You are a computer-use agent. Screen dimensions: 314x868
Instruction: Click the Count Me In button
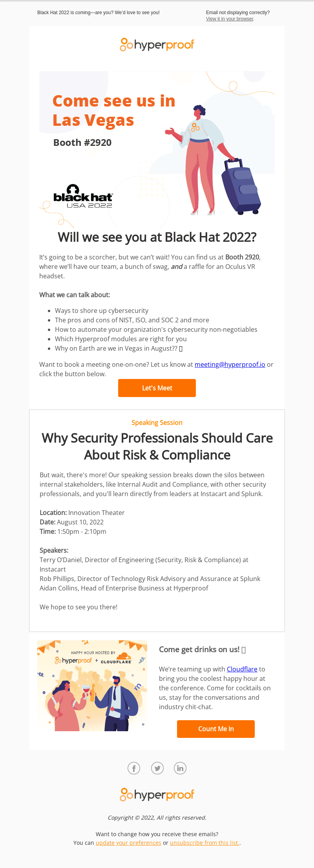pos(216,729)
